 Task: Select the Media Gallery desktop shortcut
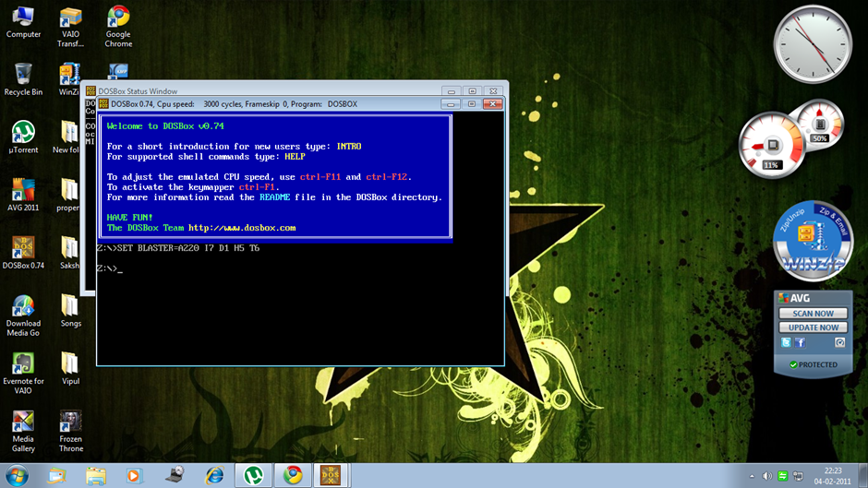click(23, 432)
